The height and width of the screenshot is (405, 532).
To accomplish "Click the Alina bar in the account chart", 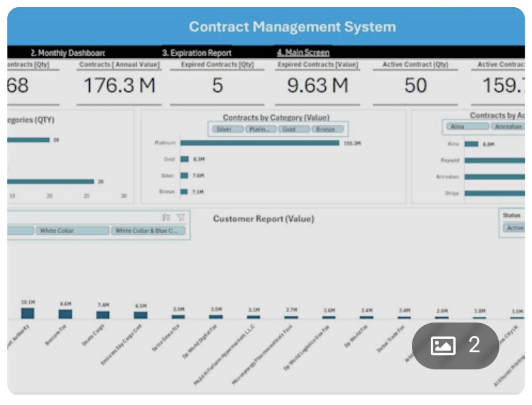I will [x=472, y=144].
